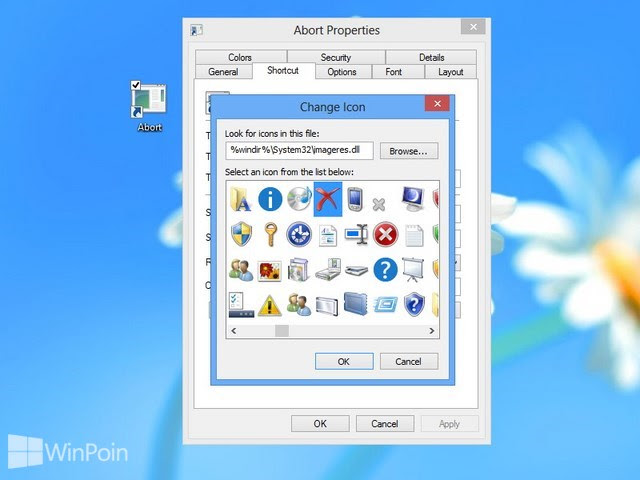Click Browse to choose another icon file
Viewport: 640px width, 480px height.
coord(409,151)
